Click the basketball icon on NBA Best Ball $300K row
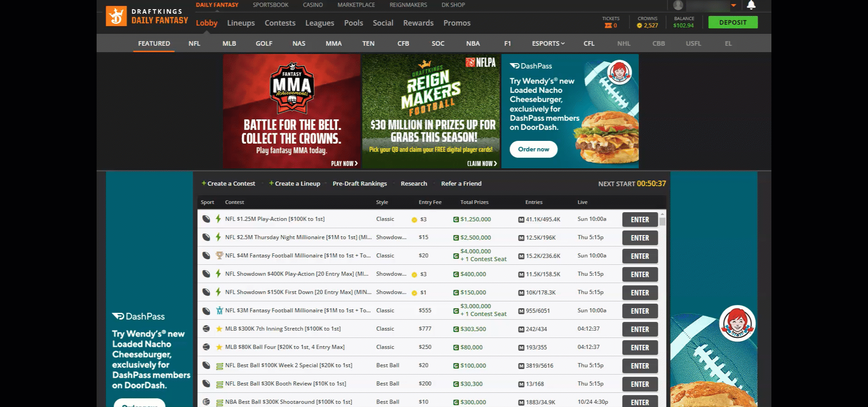 (206, 402)
